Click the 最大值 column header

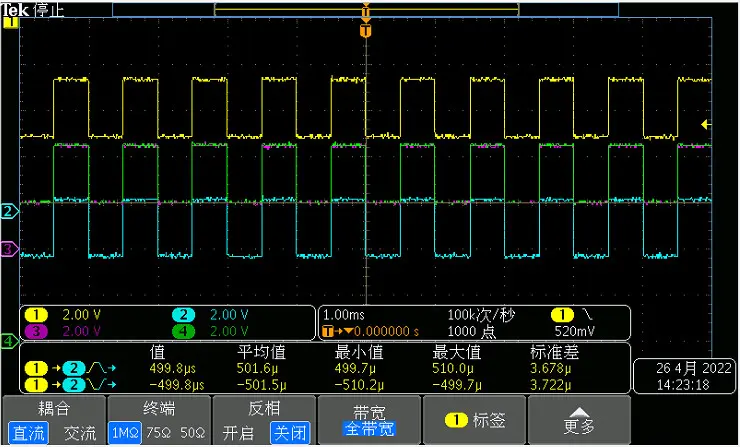click(x=456, y=352)
